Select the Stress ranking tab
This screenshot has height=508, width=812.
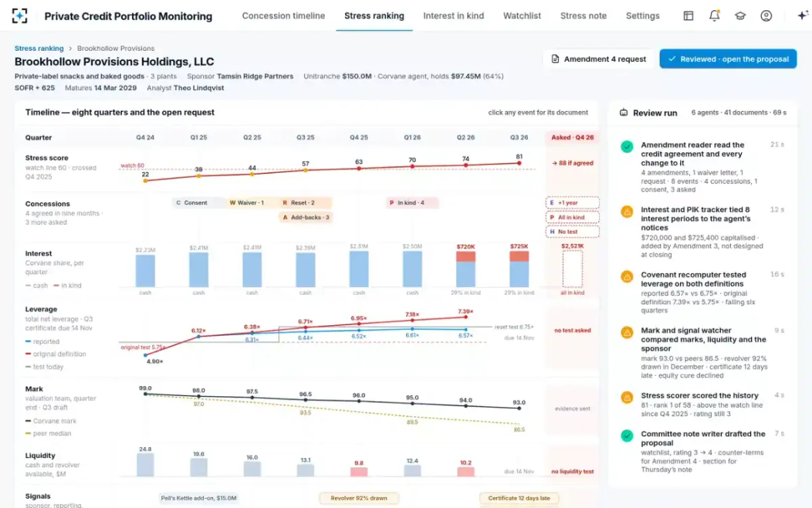pos(374,16)
